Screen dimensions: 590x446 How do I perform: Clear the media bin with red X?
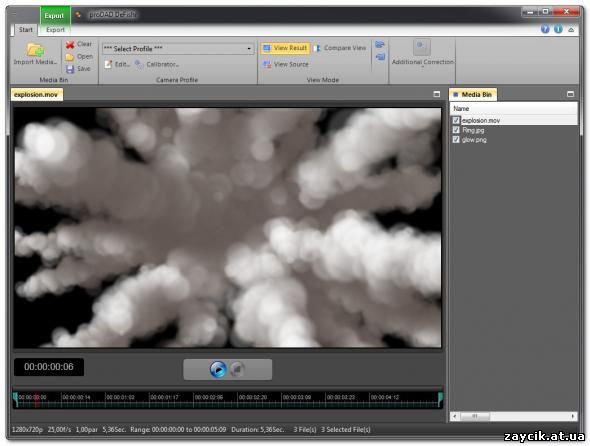coord(70,44)
